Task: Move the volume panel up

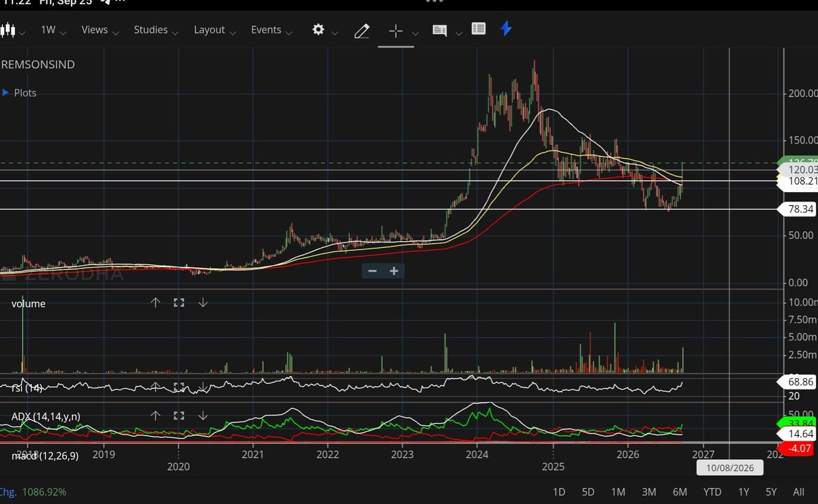Action: [x=155, y=303]
